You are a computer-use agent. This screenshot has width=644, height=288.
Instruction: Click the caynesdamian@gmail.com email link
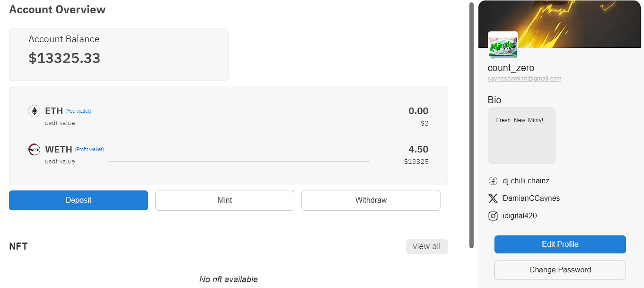click(x=525, y=79)
